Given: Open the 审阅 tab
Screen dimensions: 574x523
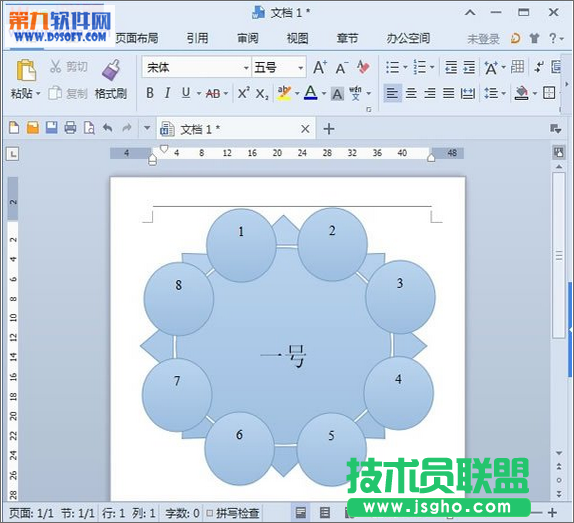Looking at the screenshot, I should tap(248, 38).
